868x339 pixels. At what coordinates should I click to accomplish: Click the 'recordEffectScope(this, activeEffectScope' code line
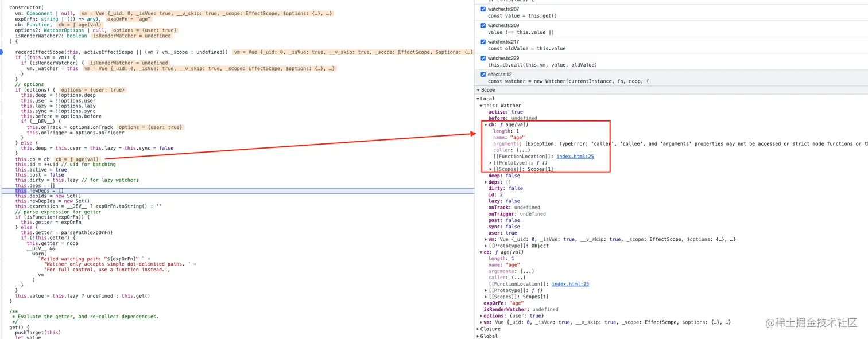121,52
